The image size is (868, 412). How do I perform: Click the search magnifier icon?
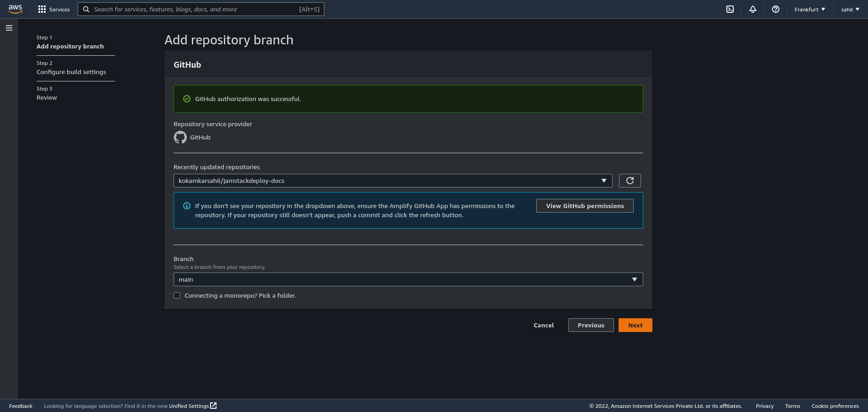86,9
